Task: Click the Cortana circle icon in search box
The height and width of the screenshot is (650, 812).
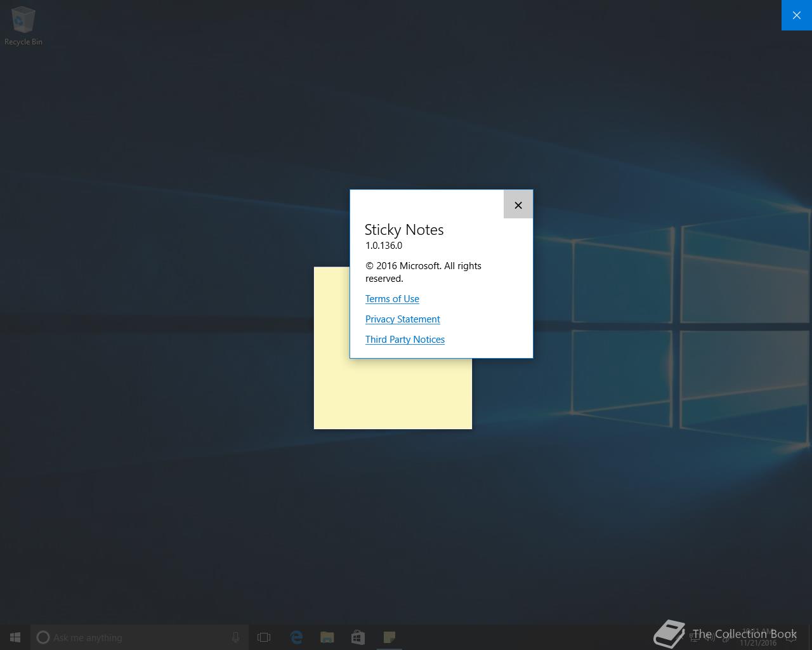Action: [x=43, y=637]
